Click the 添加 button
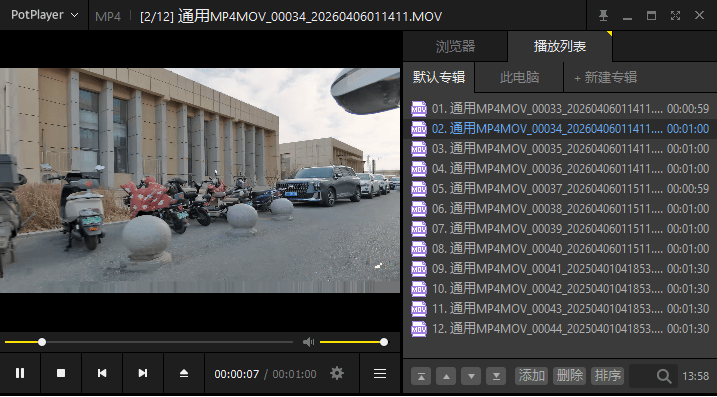Screen dimensions: 717x397 point(532,376)
